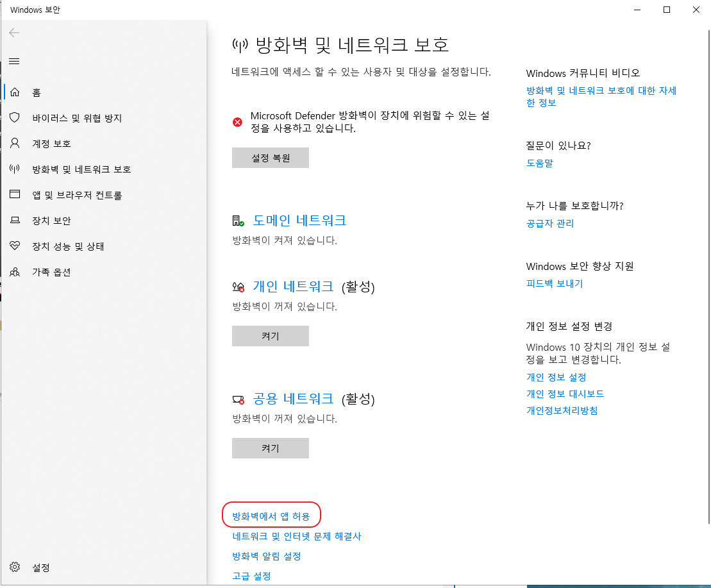Click the private network house icon
Image resolution: width=711 pixels, height=588 pixels.
(x=238, y=287)
